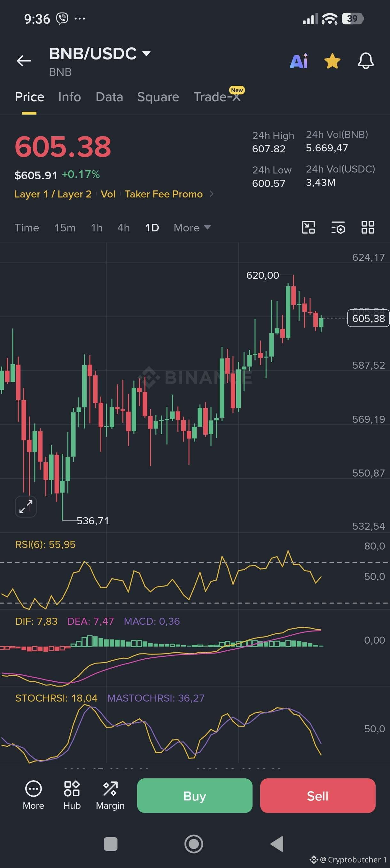This screenshot has height=868, width=390.
Task: Tap the 536,71 low marker on chart
Action: pyautogui.click(x=92, y=521)
